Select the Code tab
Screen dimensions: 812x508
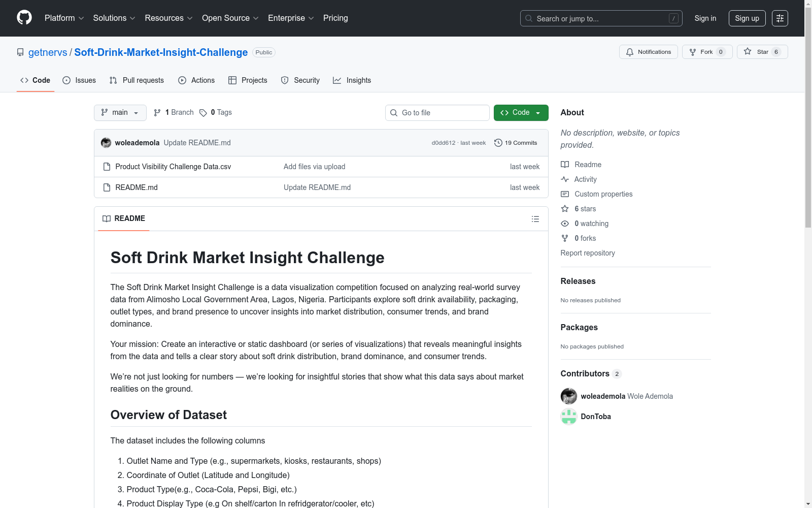tap(36, 80)
